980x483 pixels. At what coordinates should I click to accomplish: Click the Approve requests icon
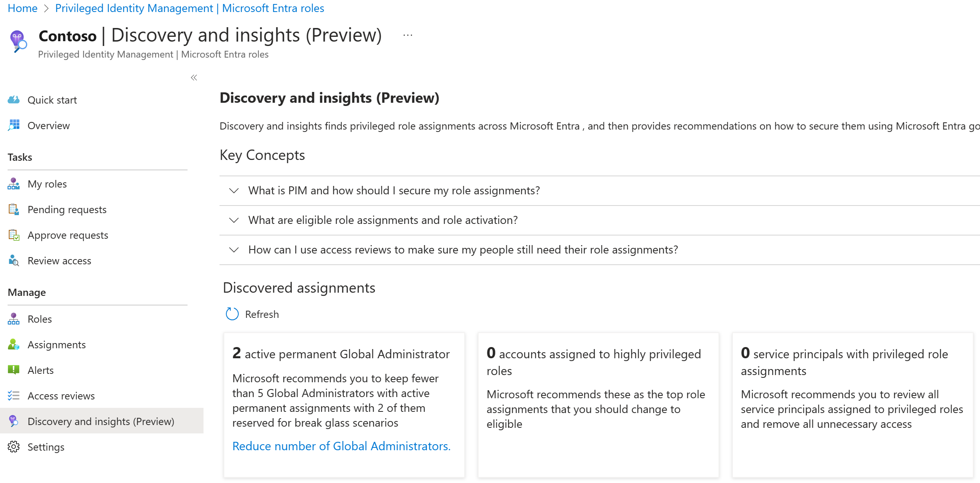click(14, 235)
